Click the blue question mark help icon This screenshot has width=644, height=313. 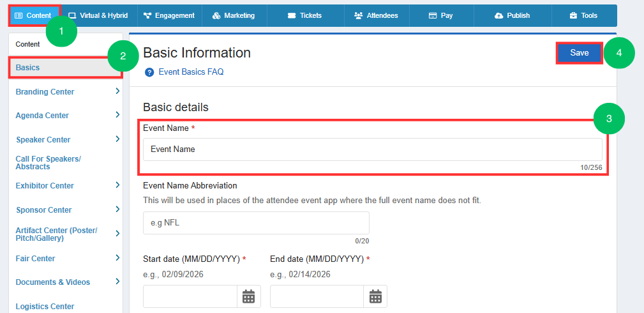coord(149,72)
